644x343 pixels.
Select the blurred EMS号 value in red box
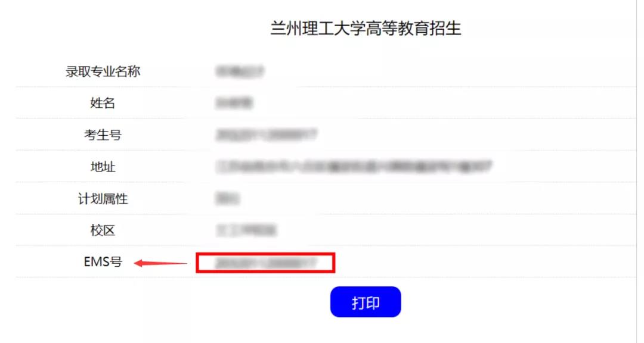coord(266,263)
